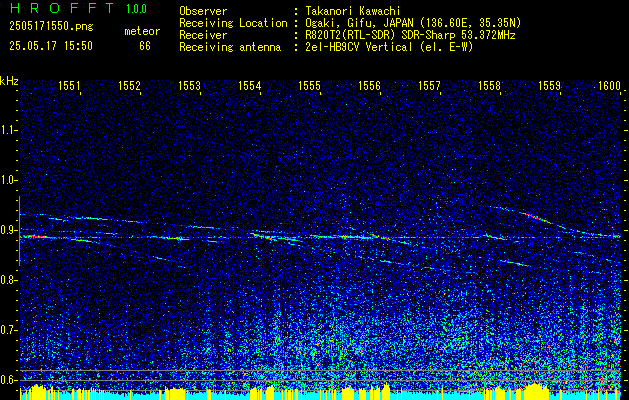Click the meteor label
Viewport: 629px width, 400px height.
pos(142,31)
